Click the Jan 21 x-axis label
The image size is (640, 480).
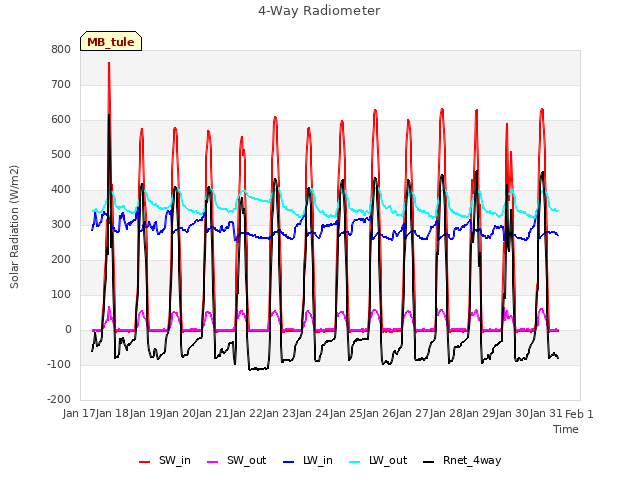tap(212, 414)
